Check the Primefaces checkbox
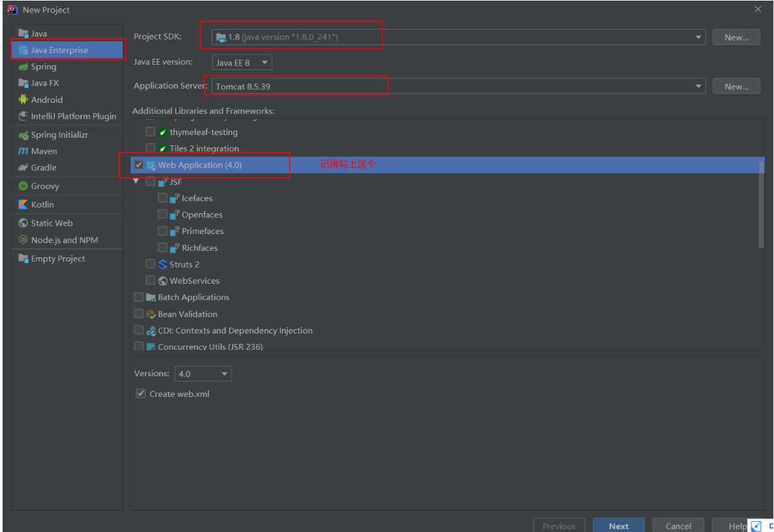 click(162, 231)
